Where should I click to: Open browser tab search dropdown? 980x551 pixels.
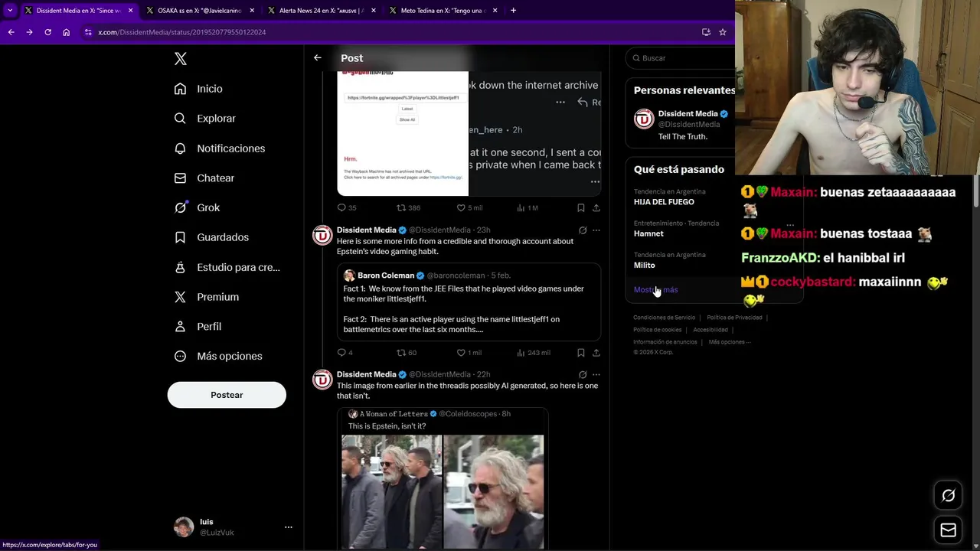10,11
